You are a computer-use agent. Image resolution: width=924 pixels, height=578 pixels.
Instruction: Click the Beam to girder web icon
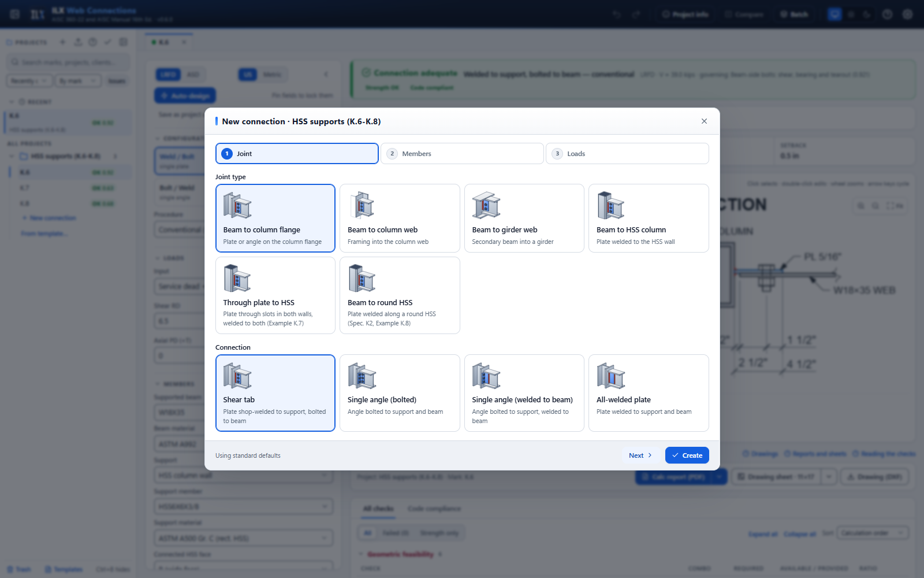(x=486, y=205)
